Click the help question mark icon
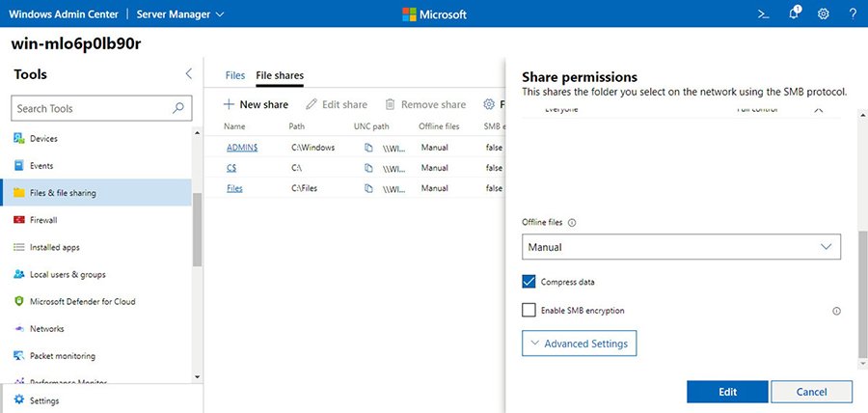The height and width of the screenshot is (413, 868). (853, 14)
